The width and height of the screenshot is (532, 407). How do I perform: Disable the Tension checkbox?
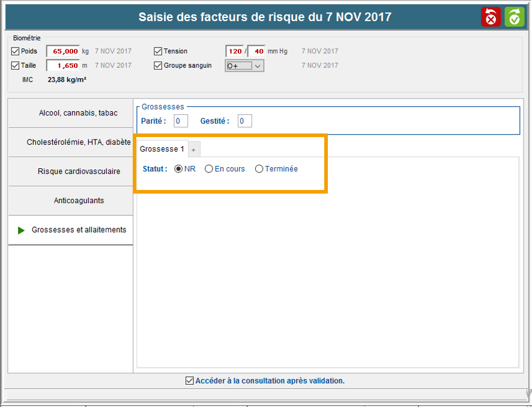(159, 51)
